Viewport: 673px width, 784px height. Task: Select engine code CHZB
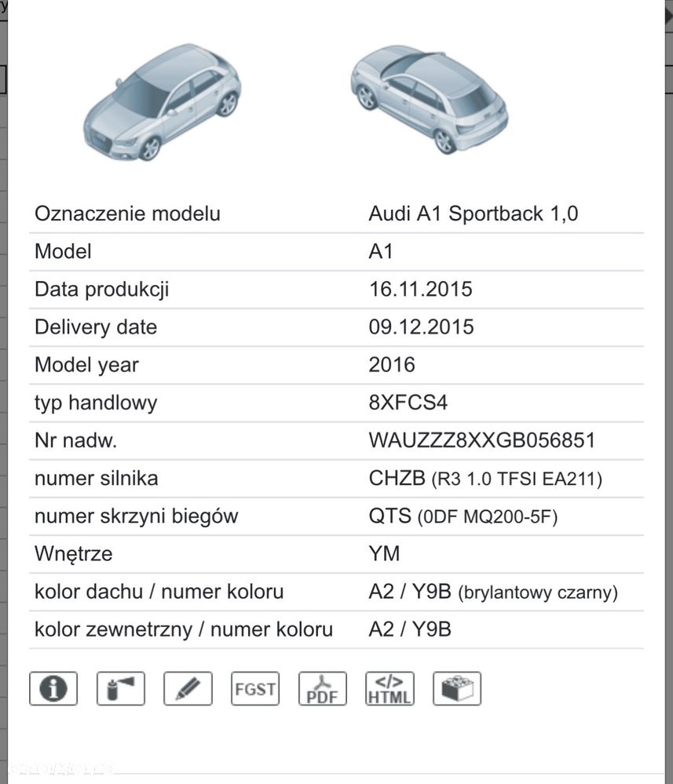397,478
